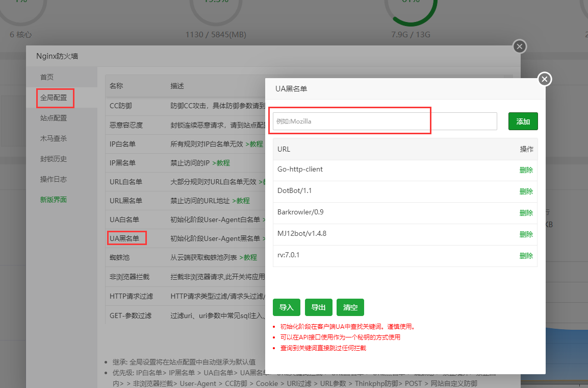Switch to the 新版界面 link
Screen dimensions: 588x388
[54, 200]
